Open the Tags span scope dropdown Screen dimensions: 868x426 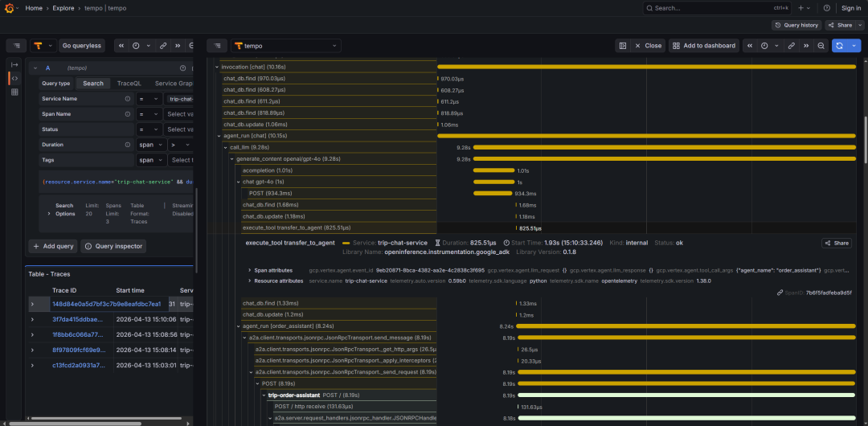point(152,160)
